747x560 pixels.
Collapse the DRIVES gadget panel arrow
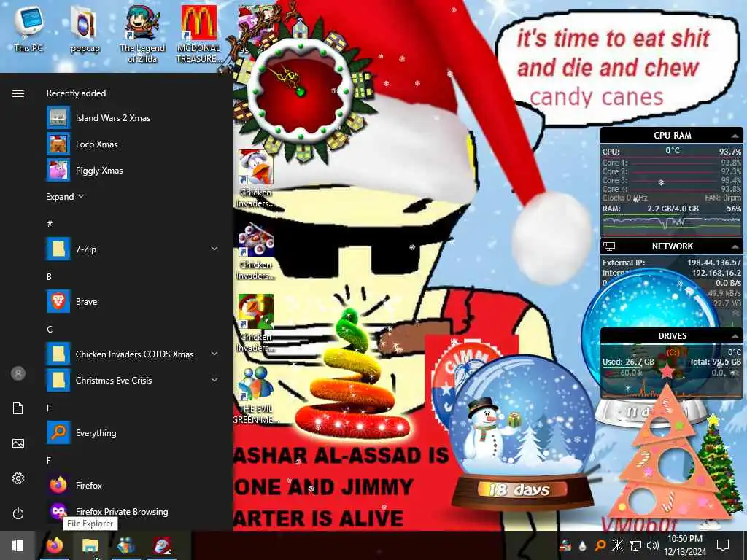tap(735, 336)
